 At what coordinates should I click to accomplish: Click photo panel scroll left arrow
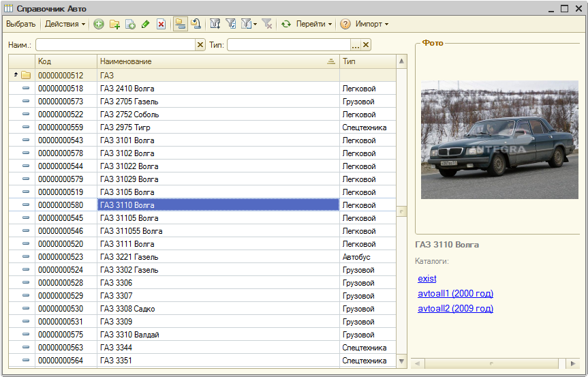(417, 363)
